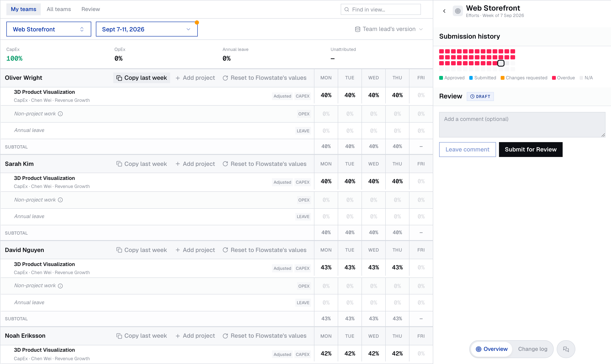The width and height of the screenshot is (611, 364).
Task: Focus the Find in view search field
Action: point(381,10)
